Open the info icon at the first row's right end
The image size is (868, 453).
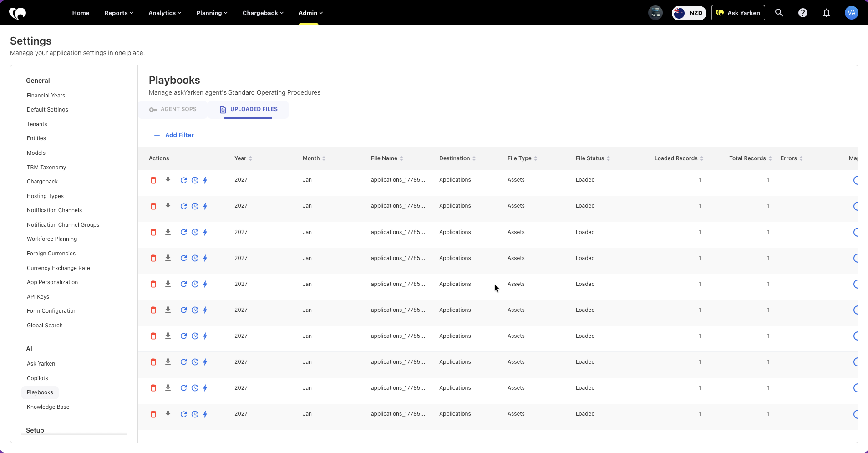(x=855, y=180)
